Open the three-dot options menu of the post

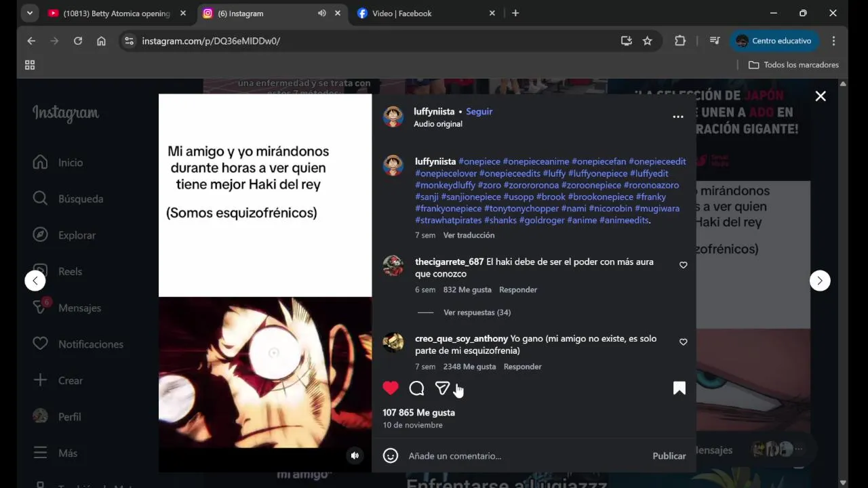click(x=678, y=117)
